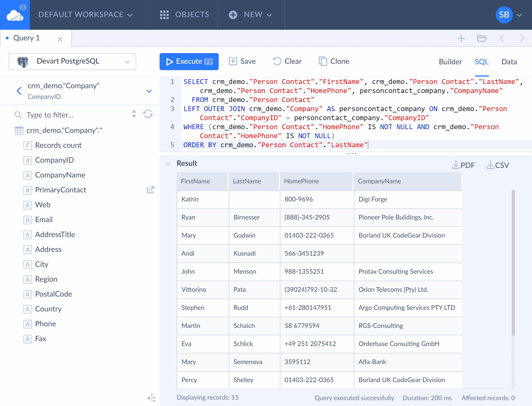Select the CompanyName field
Image resolution: width=532 pixels, height=406 pixels.
click(55, 175)
